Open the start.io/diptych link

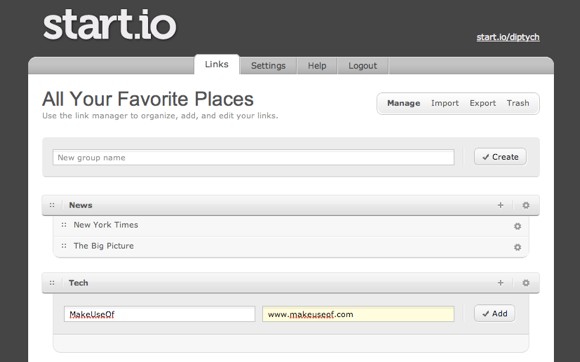click(508, 37)
